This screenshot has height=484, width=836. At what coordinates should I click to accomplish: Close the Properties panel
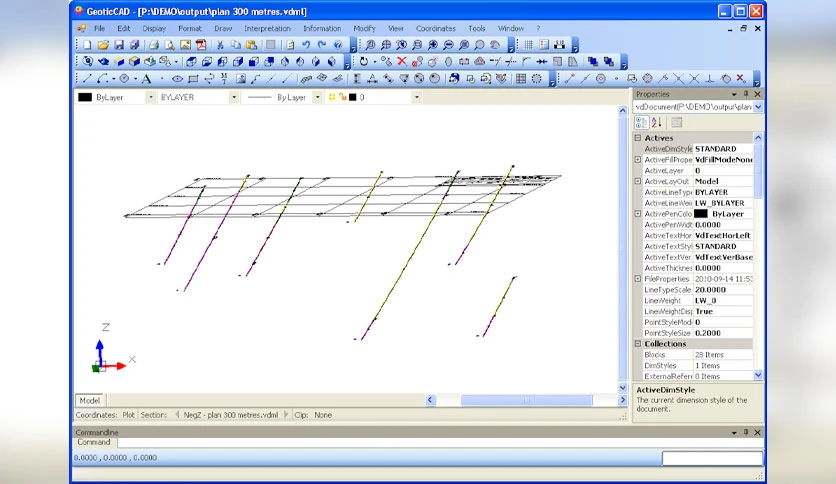[758, 94]
